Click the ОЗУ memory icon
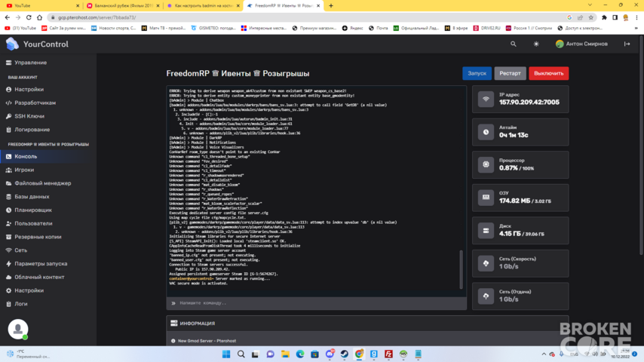Viewport: 644px width, 362px height. [x=486, y=198]
